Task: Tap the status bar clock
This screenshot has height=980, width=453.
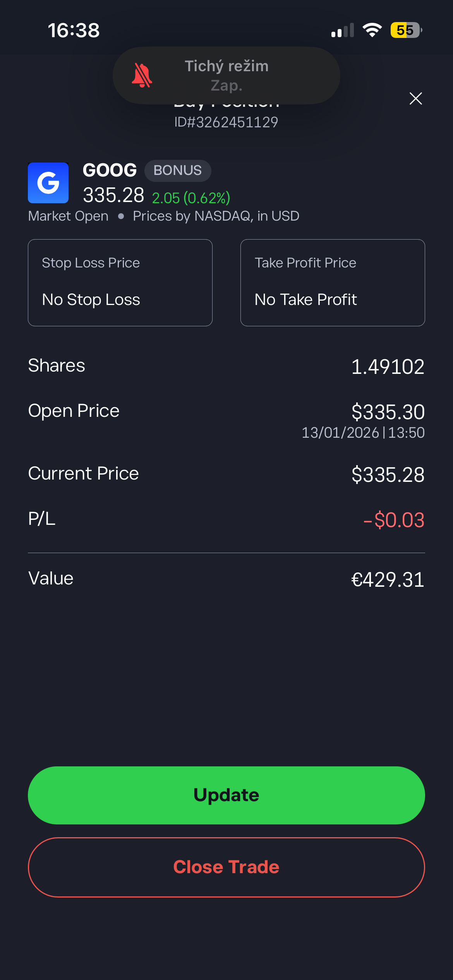Action: click(x=74, y=30)
